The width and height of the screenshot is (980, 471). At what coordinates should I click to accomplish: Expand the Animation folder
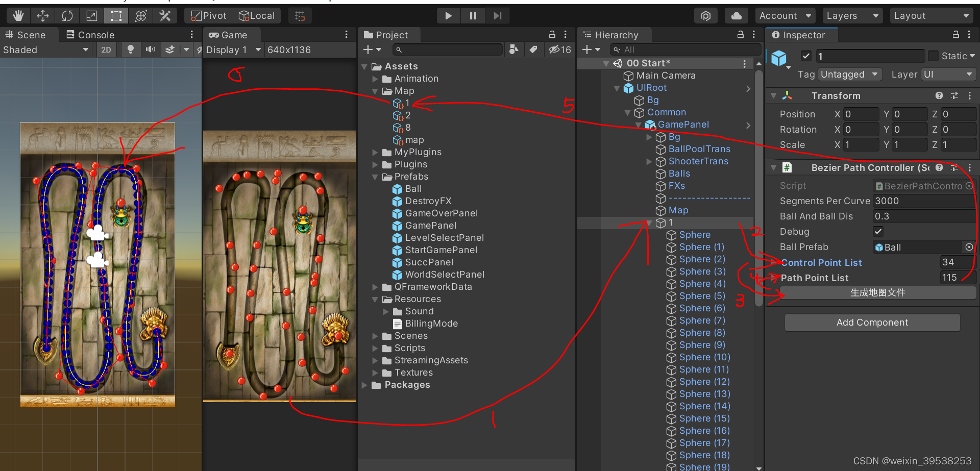tap(375, 79)
